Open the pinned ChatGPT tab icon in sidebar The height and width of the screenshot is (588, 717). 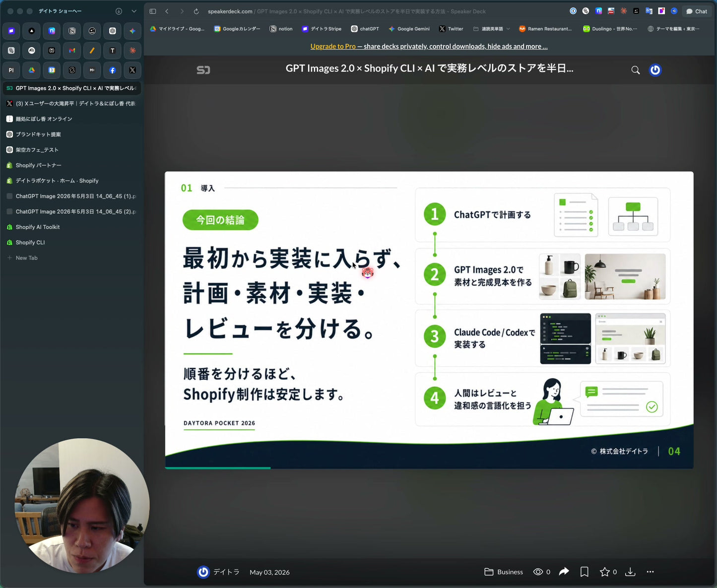(x=113, y=31)
